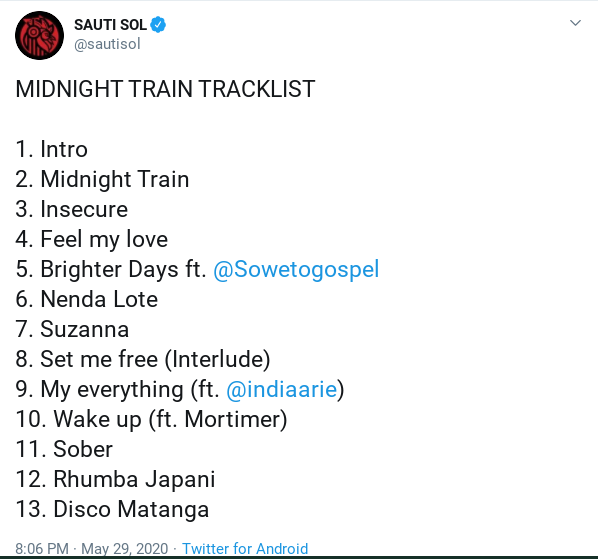Click the '11. Sober' track line
This screenshot has width=598, height=559.
(x=64, y=449)
